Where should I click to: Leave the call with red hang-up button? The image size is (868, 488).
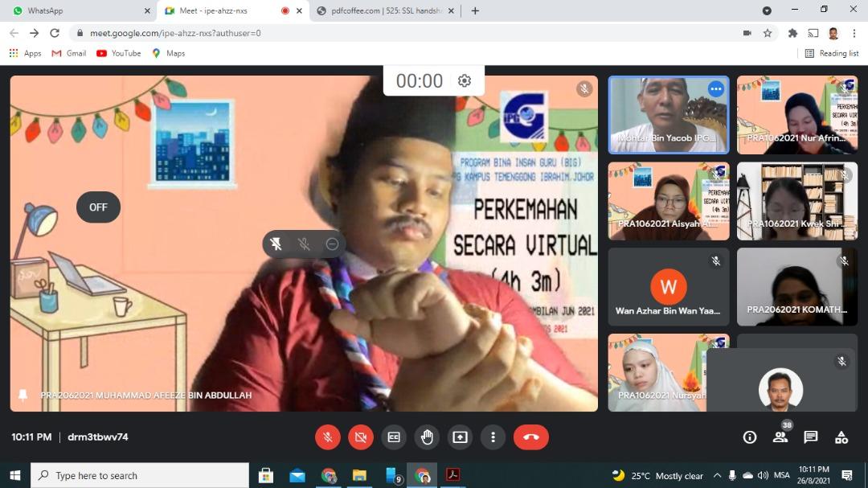(530, 437)
